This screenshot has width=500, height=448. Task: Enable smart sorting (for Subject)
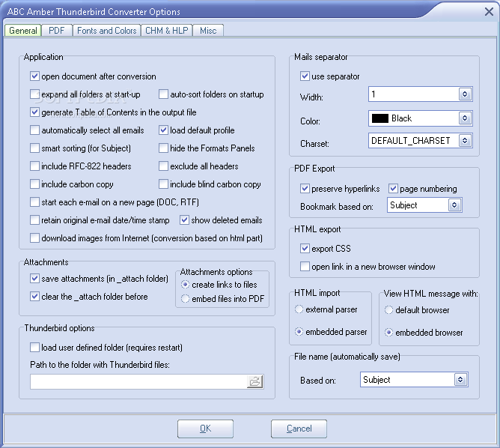point(34,148)
